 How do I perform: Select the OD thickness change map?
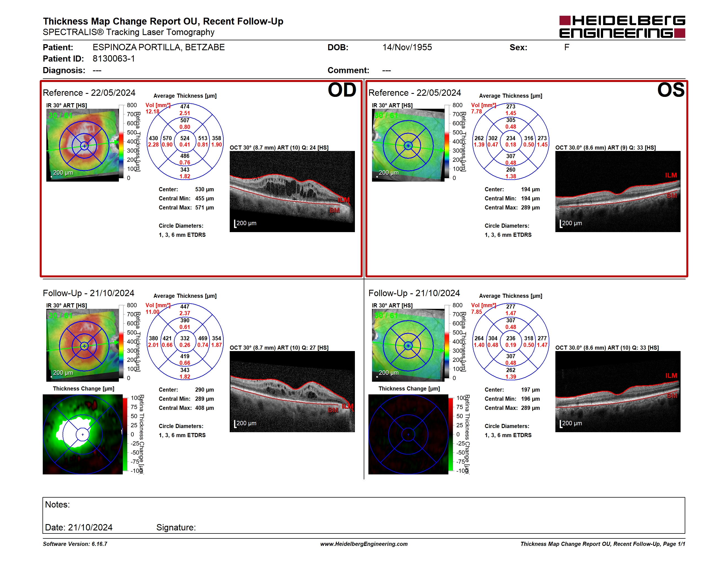click(x=83, y=434)
